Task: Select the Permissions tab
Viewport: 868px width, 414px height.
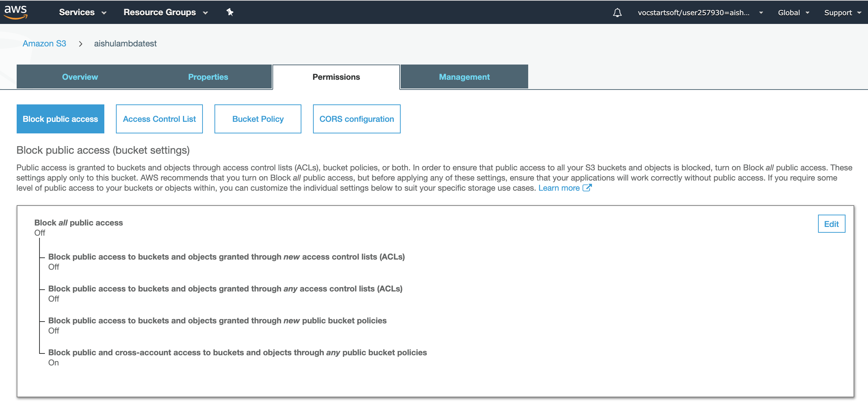Action: (336, 77)
